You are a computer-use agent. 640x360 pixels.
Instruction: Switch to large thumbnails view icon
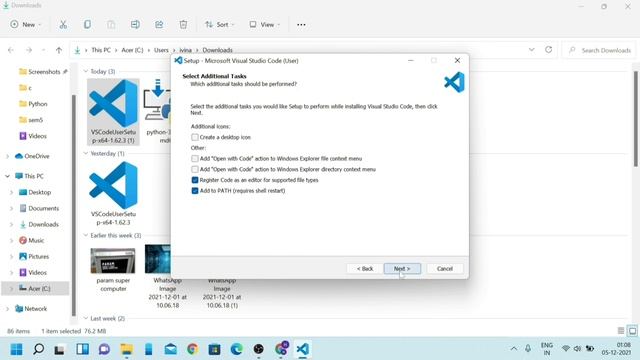click(x=632, y=331)
